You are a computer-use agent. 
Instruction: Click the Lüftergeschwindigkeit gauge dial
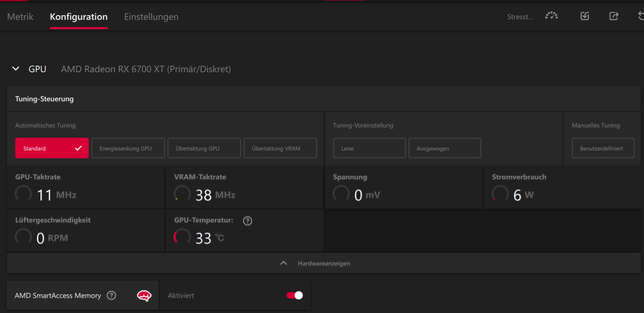tap(23, 237)
